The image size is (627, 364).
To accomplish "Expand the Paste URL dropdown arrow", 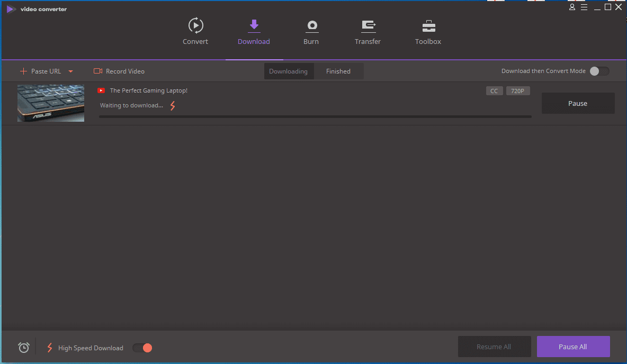I will click(x=71, y=71).
